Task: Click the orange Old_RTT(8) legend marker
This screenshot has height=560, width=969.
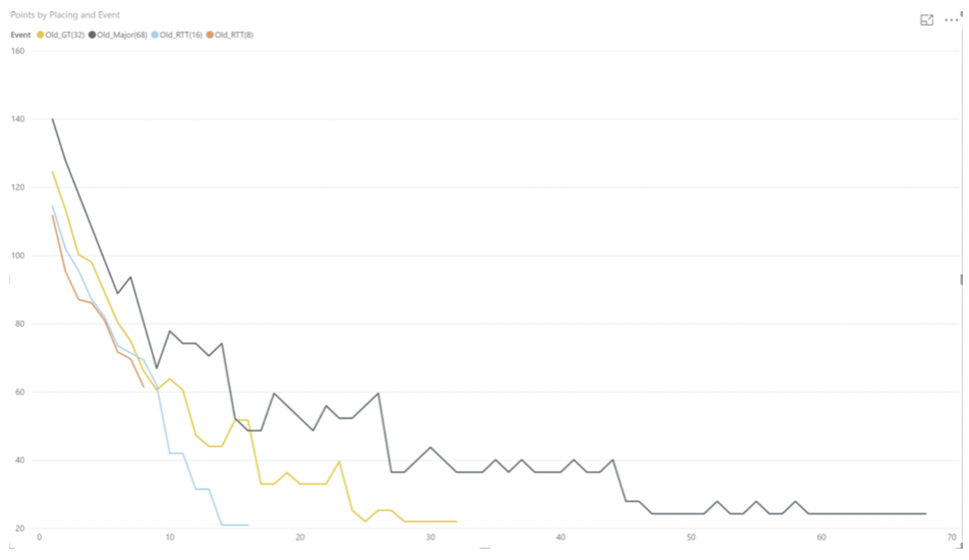Action: click(210, 35)
